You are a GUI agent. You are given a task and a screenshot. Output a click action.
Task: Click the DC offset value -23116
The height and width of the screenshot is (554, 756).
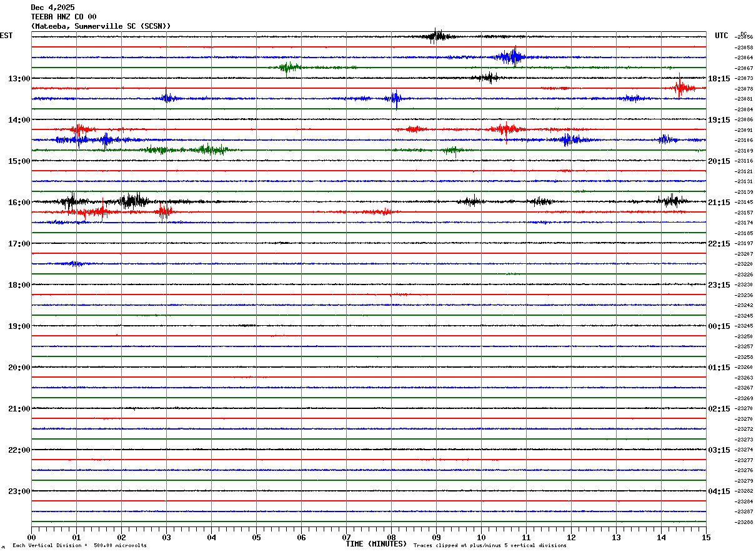(x=744, y=161)
